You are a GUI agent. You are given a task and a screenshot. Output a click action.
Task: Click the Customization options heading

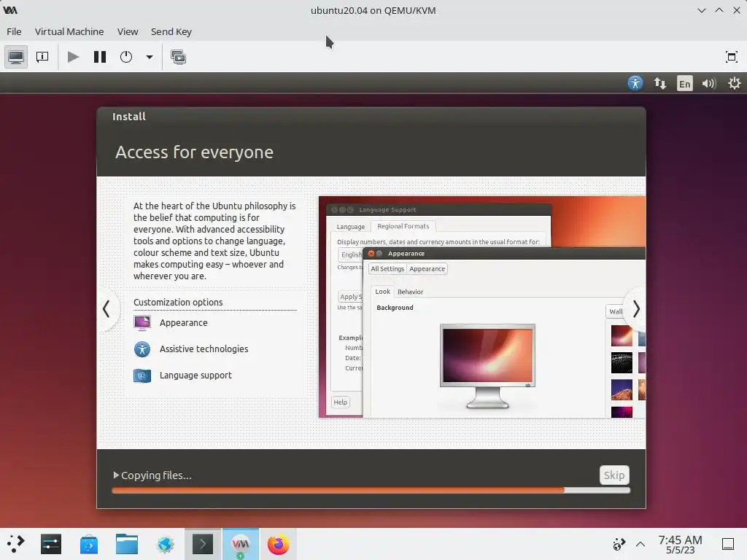click(x=178, y=303)
